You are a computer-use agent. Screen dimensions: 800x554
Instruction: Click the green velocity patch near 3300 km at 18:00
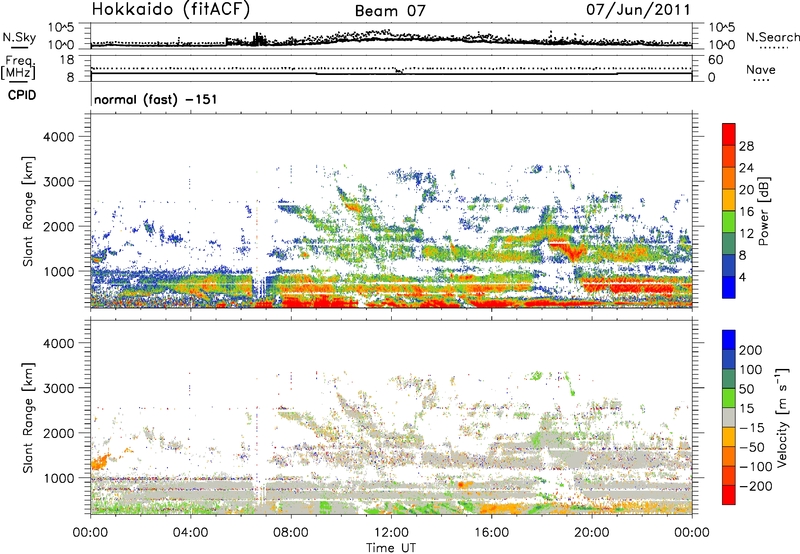click(x=536, y=376)
